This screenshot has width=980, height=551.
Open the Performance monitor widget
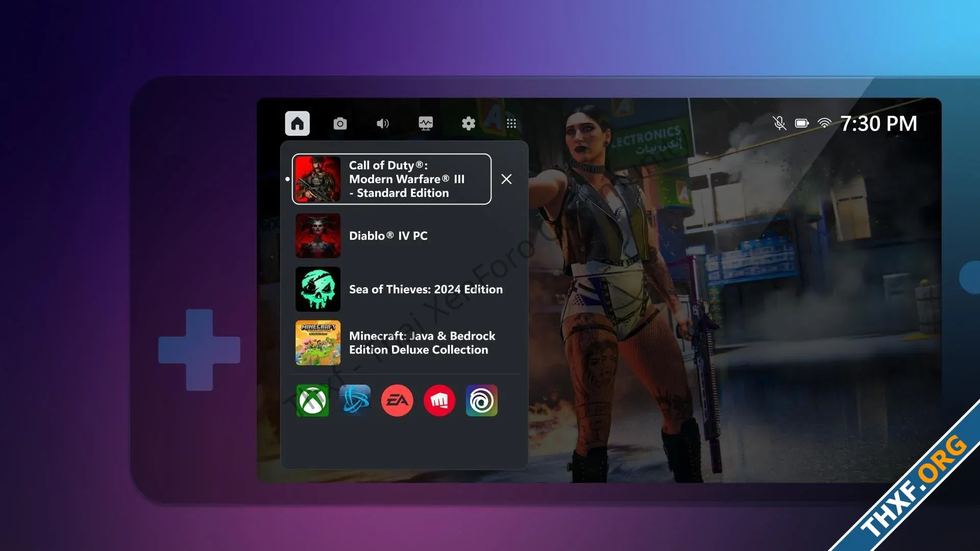tap(426, 123)
